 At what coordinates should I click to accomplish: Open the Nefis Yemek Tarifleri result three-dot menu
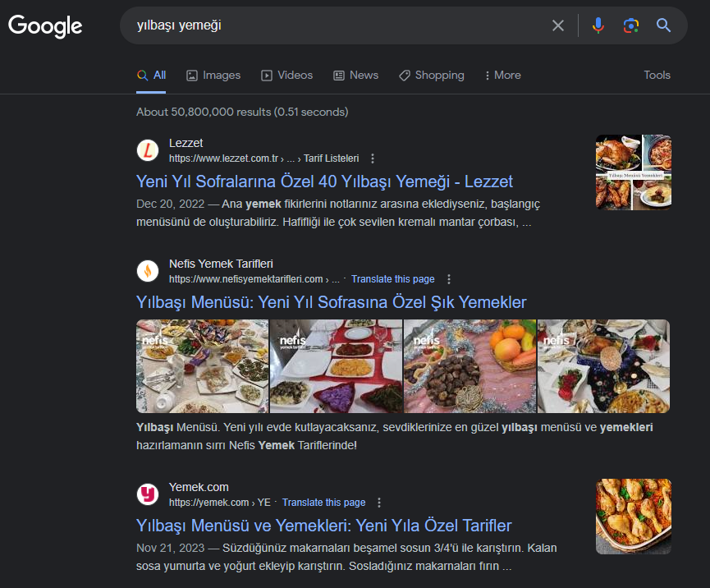coord(449,279)
